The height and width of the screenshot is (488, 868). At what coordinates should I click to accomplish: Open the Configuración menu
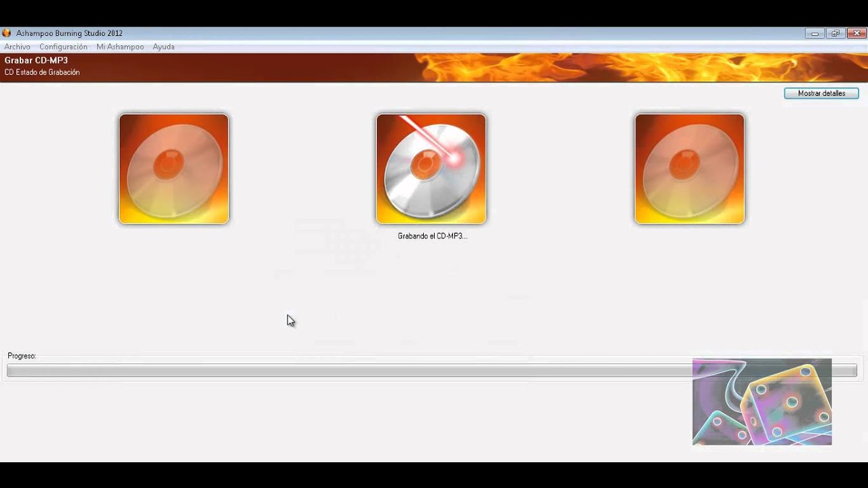coord(63,47)
